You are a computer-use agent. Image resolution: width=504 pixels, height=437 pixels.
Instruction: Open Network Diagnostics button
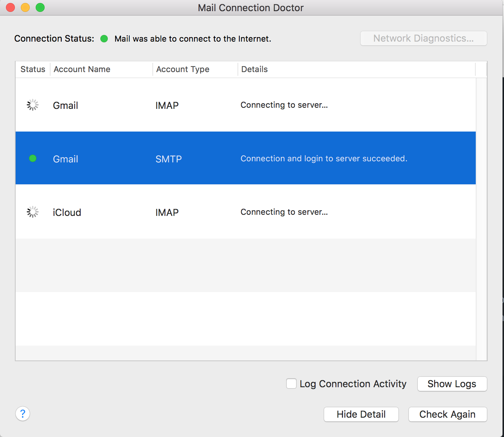tap(423, 38)
